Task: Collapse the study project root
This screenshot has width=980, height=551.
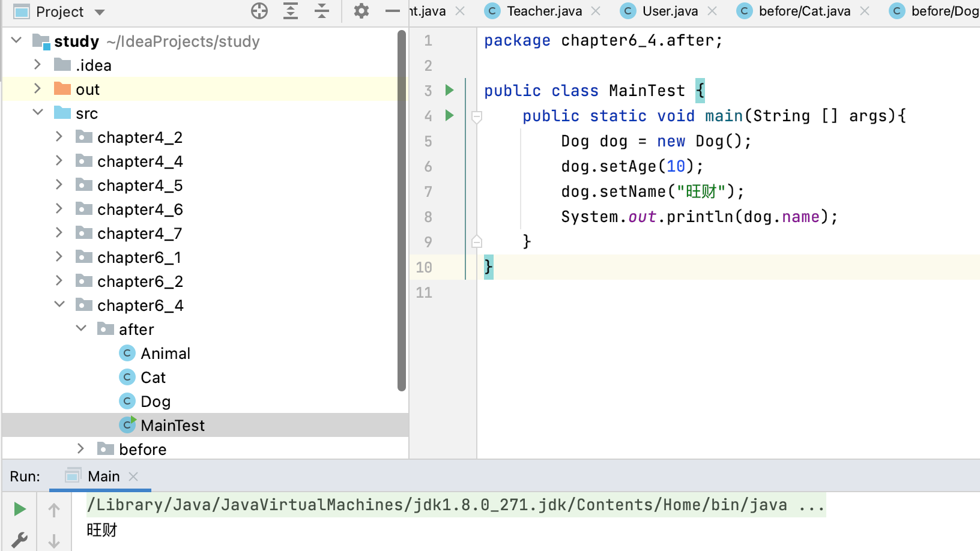Action: tap(17, 40)
